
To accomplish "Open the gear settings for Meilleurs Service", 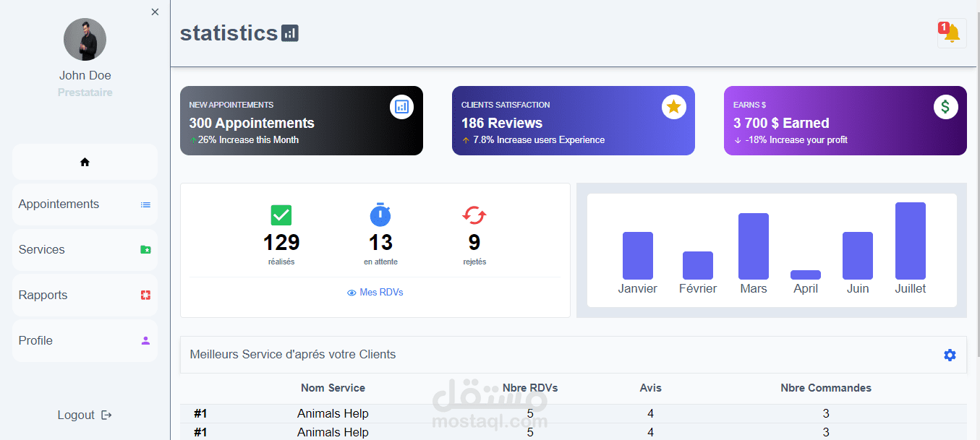I will (950, 355).
